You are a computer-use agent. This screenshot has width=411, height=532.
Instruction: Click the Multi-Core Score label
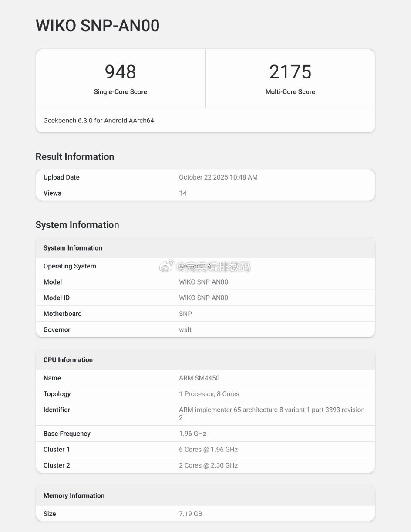[x=290, y=92]
